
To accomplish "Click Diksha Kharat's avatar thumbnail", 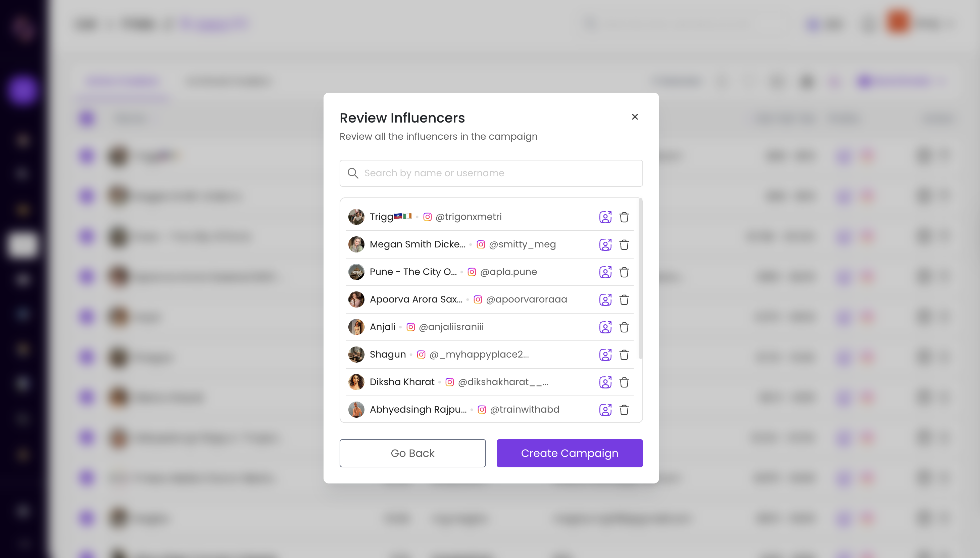I will click(356, 382).
